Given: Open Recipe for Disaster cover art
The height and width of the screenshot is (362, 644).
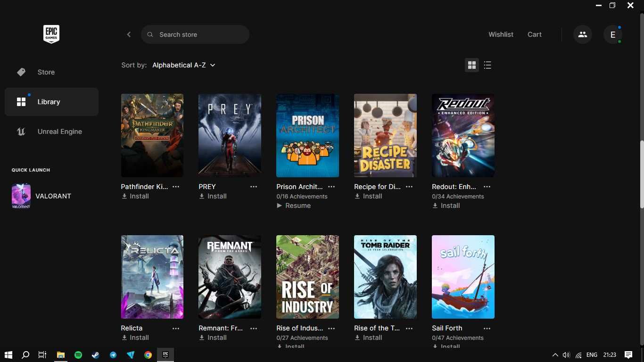Looking at the screenshot, I should 385,135.
